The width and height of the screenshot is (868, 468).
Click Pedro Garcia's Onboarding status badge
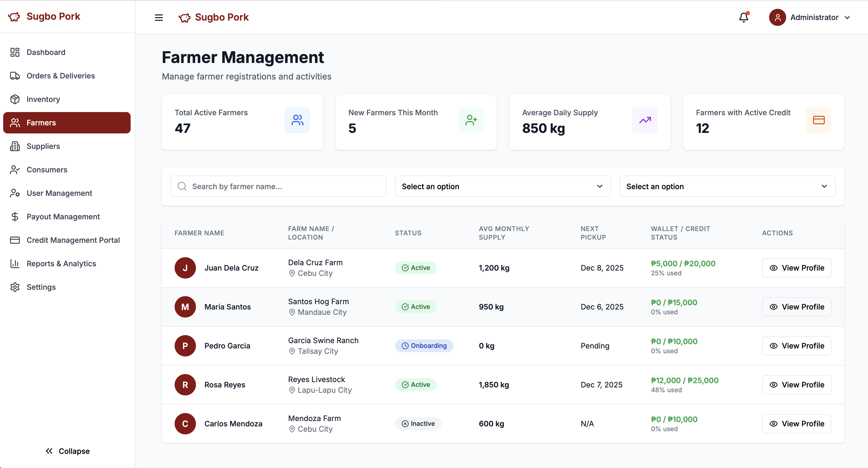[424, 346]
